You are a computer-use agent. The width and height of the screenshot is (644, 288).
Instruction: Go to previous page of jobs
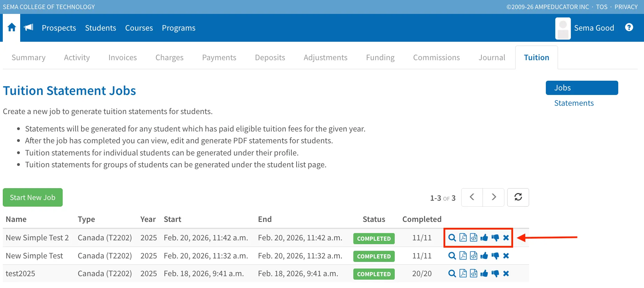[x=472, y=197]
